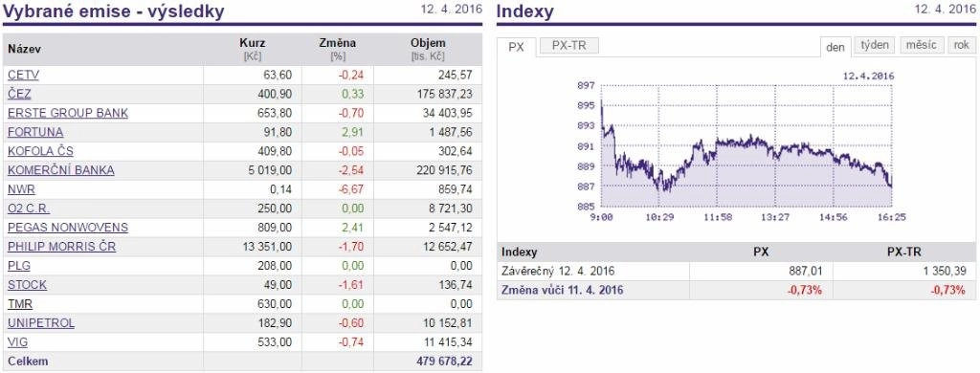This screenshot has width=980, height=373.
Task: Open KOFOLA ČS stock page
Action: pyautogui.click(x=40, y=151)
